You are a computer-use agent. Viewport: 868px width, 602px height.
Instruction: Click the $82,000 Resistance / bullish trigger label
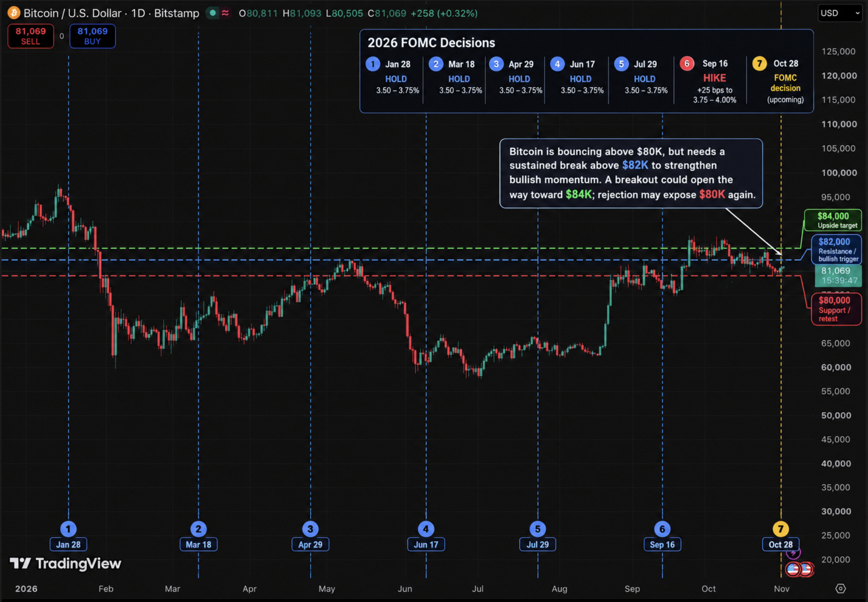pos(837,250)
